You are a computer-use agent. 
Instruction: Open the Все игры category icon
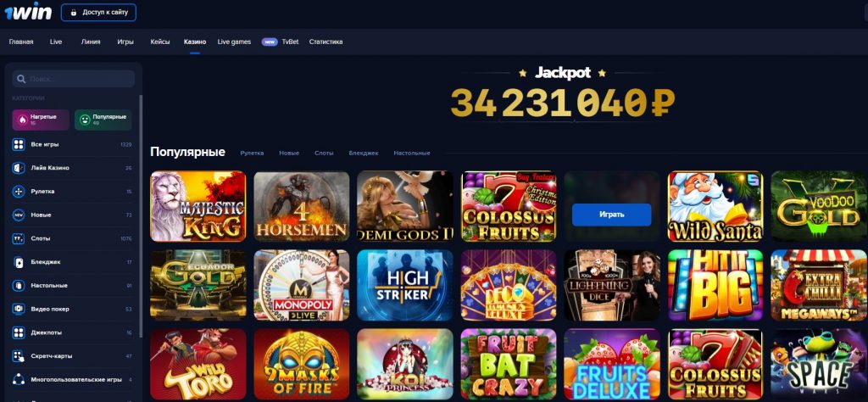[x=19, y=144]
